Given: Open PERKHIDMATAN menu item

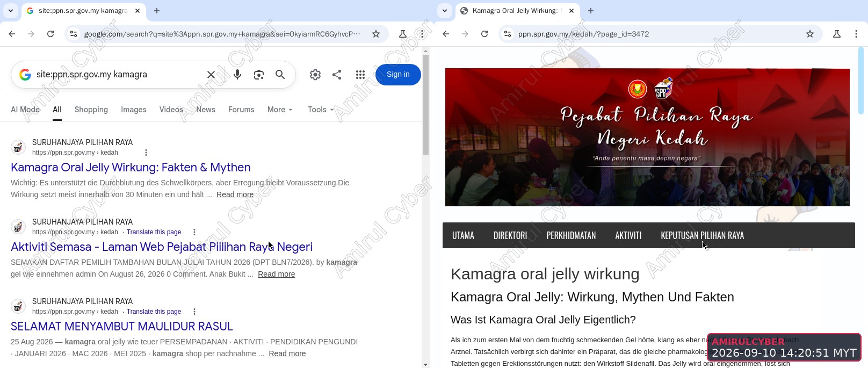Looking at the screenshot, I should (571, 235).
